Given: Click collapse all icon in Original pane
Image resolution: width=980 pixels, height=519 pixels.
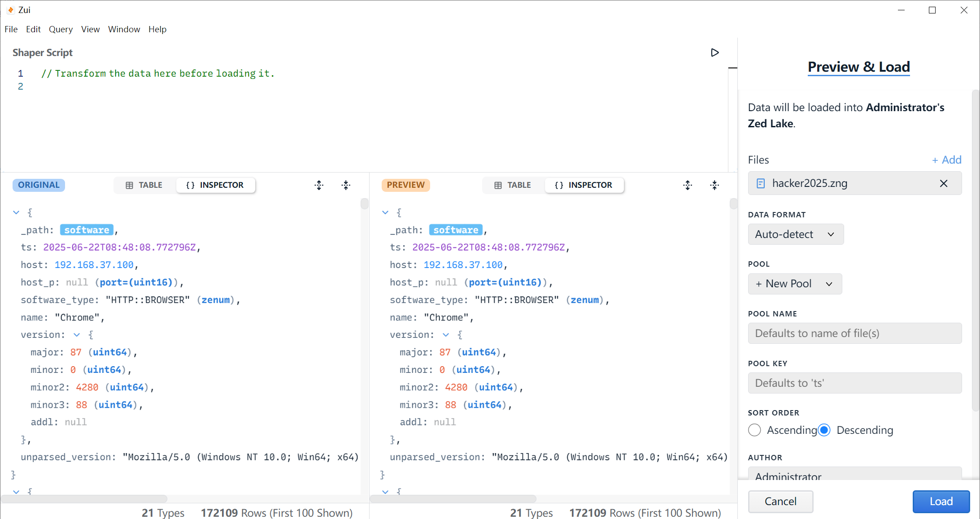Looking at the screenshot, I should click(346, 185).
